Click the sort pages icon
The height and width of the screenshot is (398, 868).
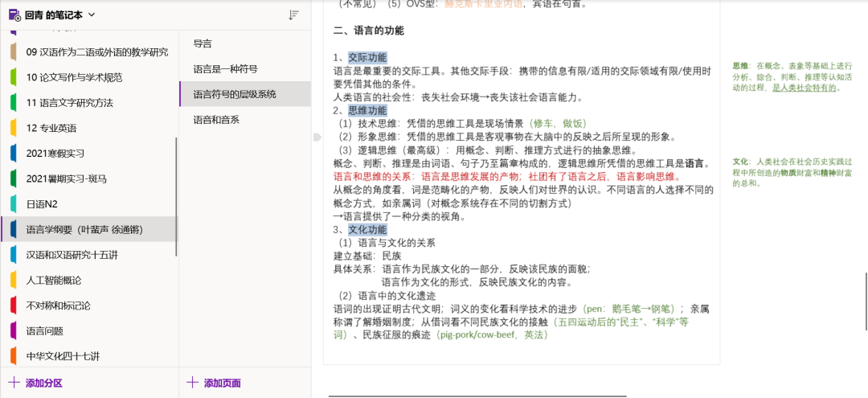click(x=294, y=15)
